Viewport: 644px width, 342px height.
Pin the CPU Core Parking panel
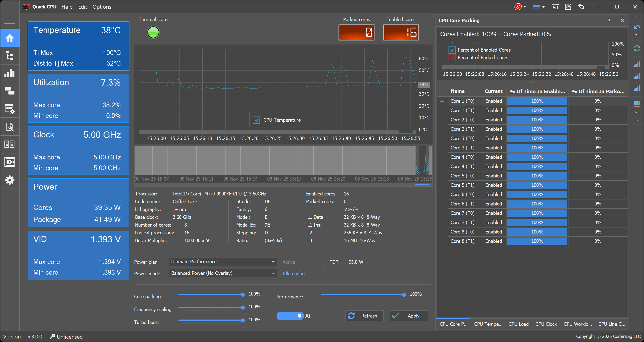pos(609,20)
